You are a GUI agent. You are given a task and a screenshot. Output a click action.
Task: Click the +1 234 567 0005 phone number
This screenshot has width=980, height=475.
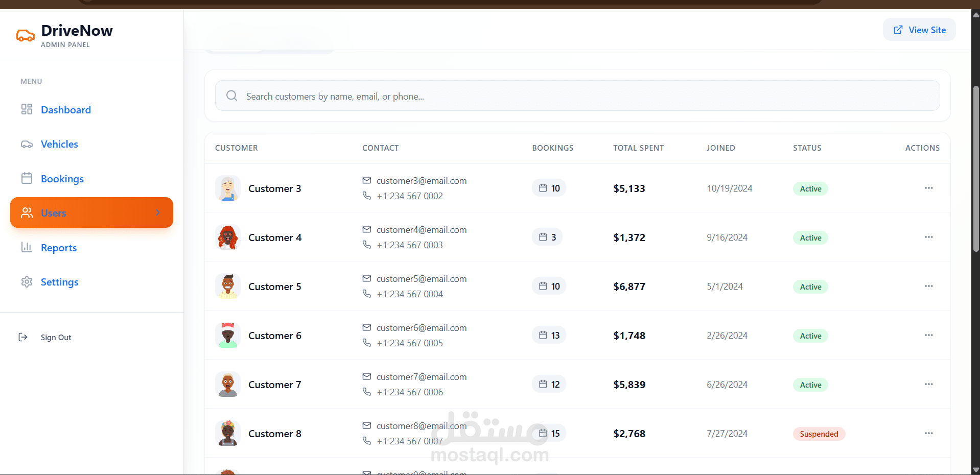pyautogui.click(x=410, y=343)
